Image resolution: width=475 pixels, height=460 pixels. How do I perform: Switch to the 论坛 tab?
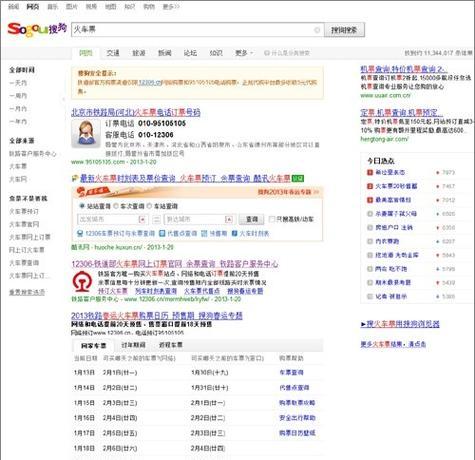[190, 53]
